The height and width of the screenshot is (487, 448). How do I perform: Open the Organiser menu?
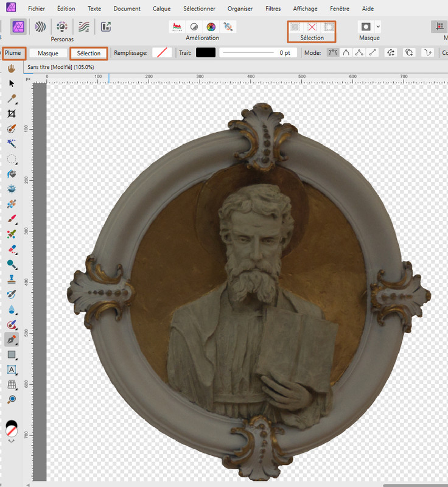[240, 9]
